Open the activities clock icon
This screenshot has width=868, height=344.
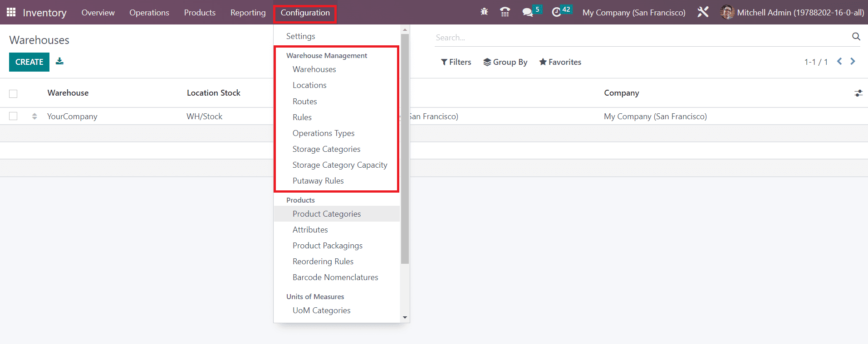[x=556, y=12]
